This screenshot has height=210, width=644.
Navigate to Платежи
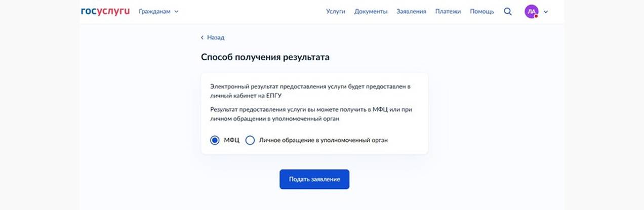pyautogui.click(x=448, y=11)
